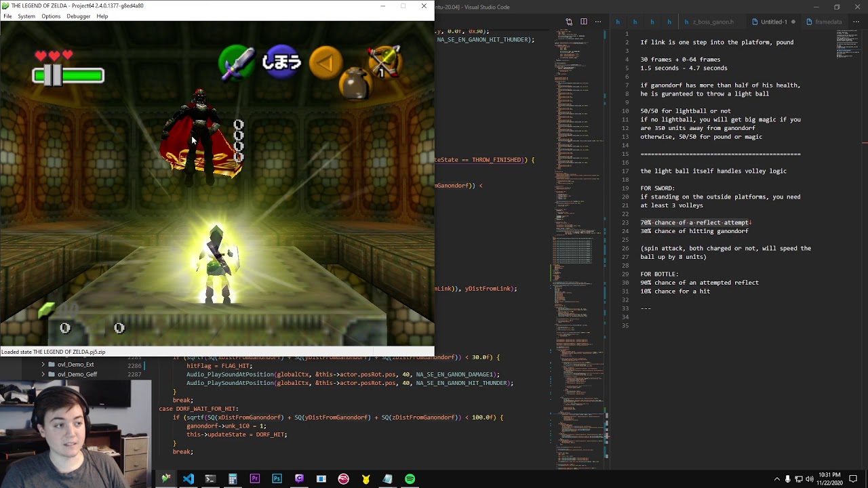Click line "70% chance of a reflect attempt"

click(694, 222)
